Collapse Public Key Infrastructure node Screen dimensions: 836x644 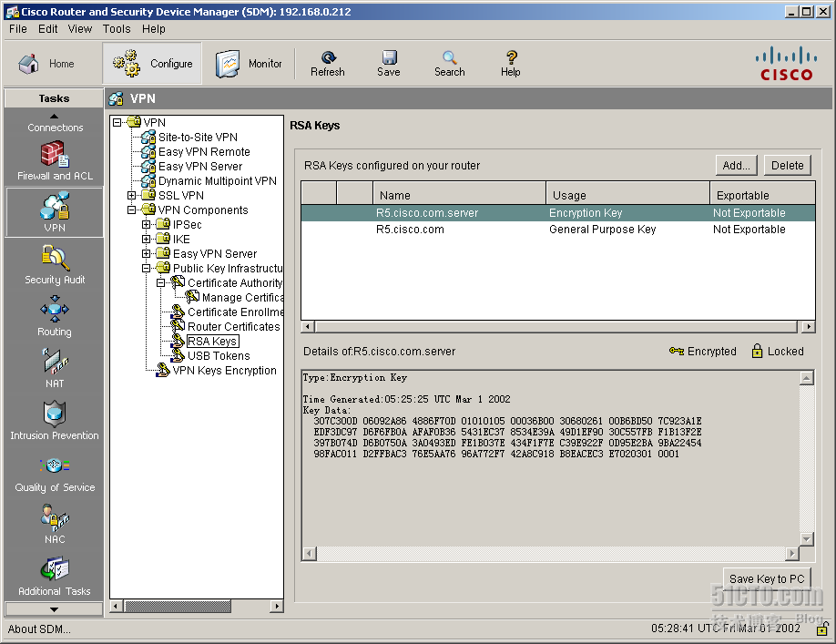pos(146,268)
